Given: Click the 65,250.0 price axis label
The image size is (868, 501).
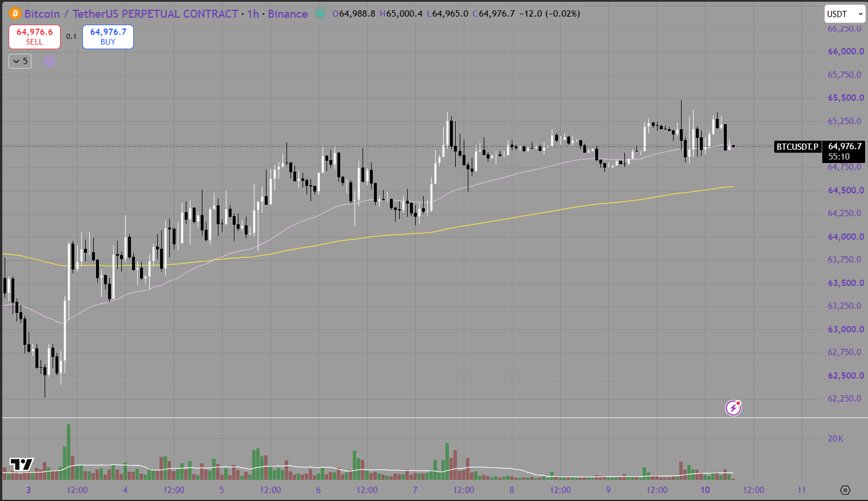Looking at the screenshot, I should coord(845,121).
